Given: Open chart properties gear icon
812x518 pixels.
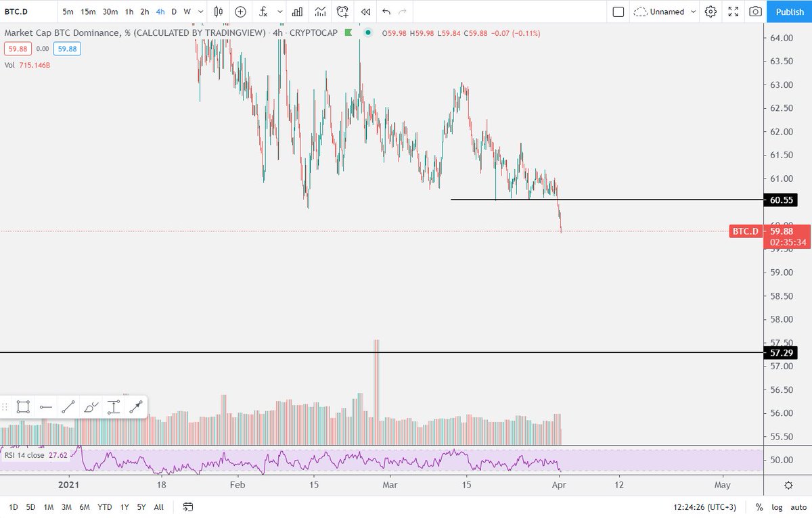Looking at the screenshot, I should 710,11.
